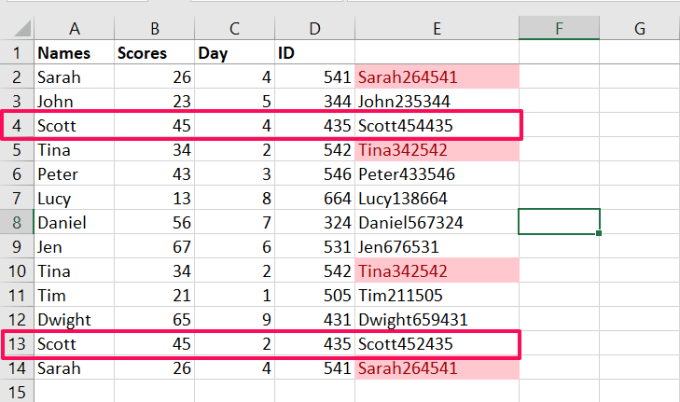Image resolution: width=680 pixels, height=402 pixels.
Task: Select cell with name Dwight
Action: click(74, 320)
